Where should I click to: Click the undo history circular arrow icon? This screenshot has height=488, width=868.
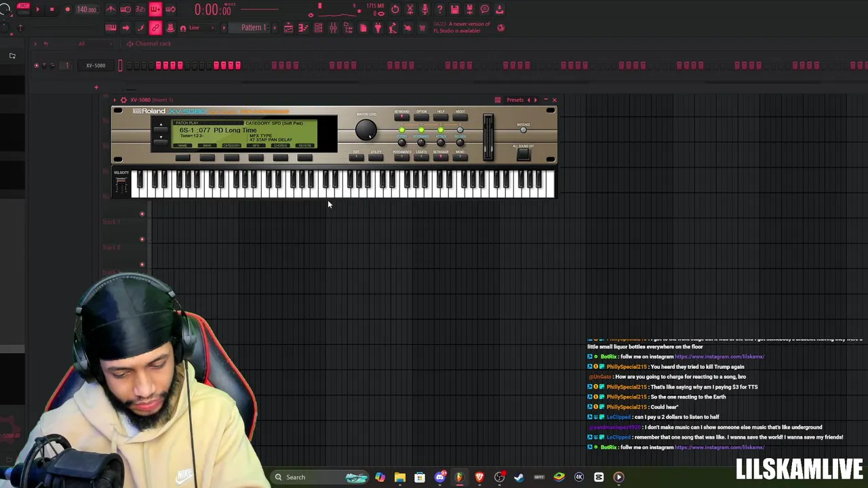click(x=395, y=9)
